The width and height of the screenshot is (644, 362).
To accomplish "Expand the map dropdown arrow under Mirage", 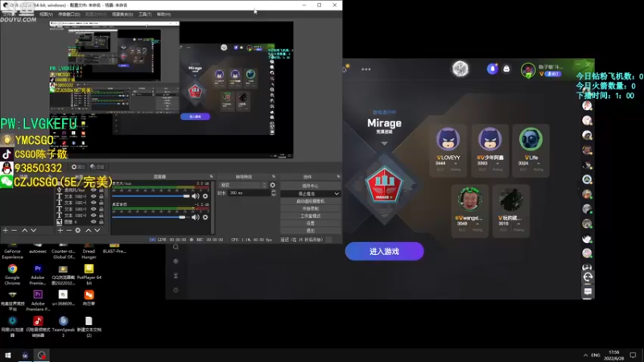I will coord(384,143).
